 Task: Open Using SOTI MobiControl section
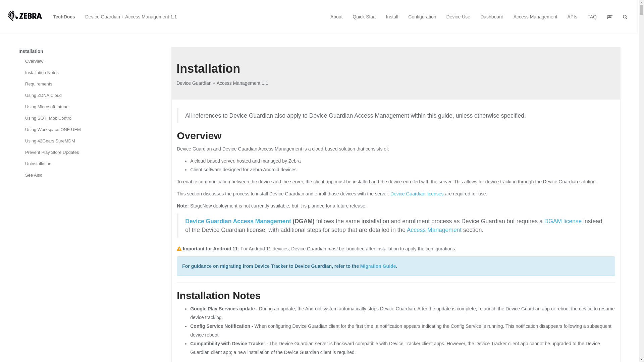(49, 118)
